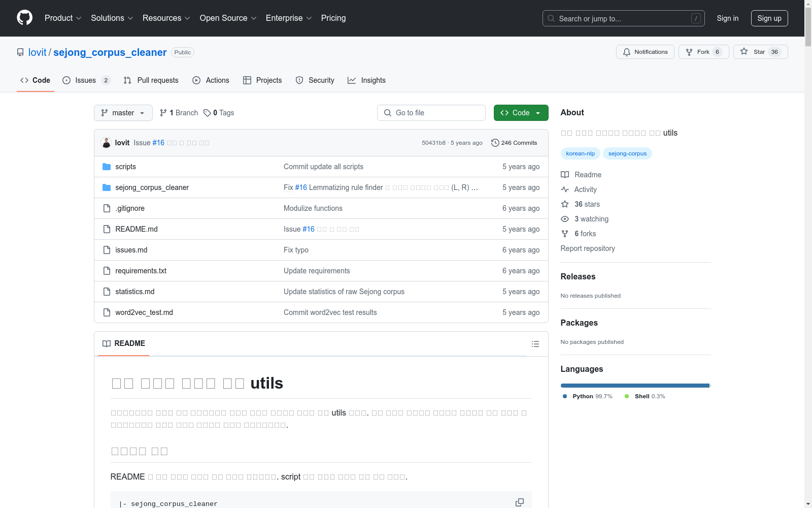Expand the Enterprise menu
This screenshot has width=812, height=508.
coord(289,18)
